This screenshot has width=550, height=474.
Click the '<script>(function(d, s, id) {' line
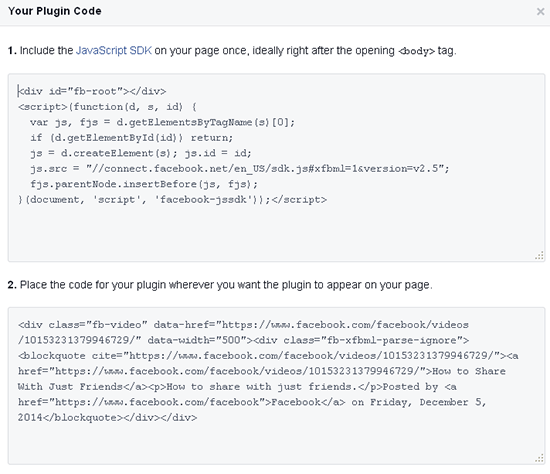107,107
